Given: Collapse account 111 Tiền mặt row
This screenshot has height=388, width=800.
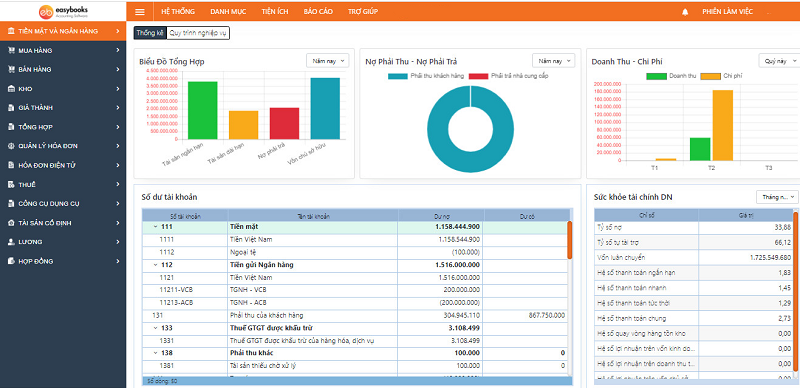Looking at the screenshot, I should click(x=154, y=227).
